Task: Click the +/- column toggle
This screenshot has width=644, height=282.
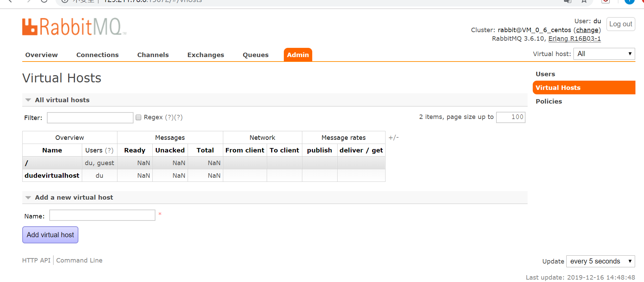Action: point(394,137)
